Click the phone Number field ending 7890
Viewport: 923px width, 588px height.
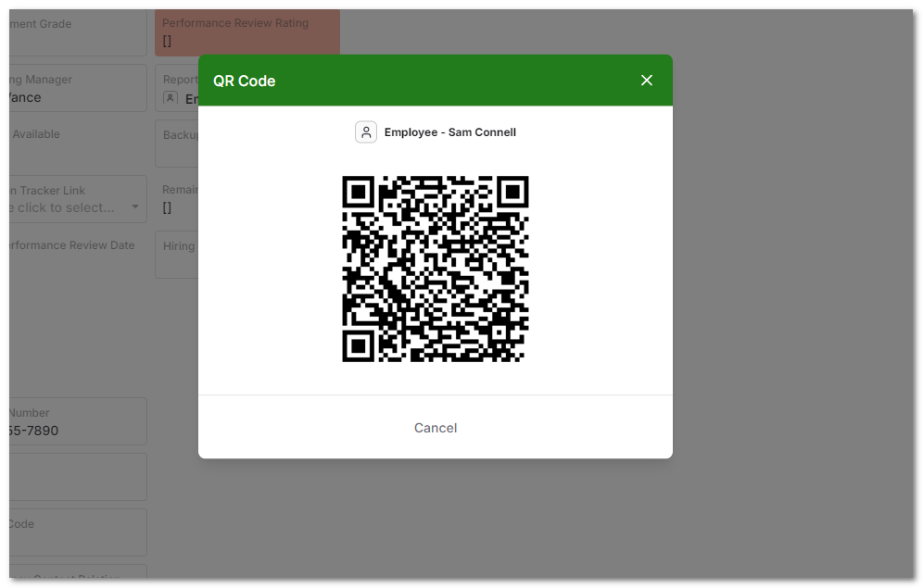click(74, 421)
